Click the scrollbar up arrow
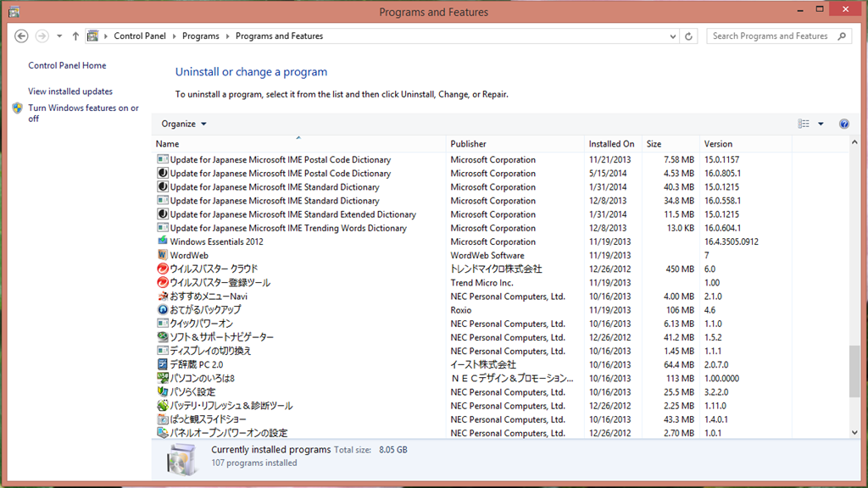 pos(854,142)
